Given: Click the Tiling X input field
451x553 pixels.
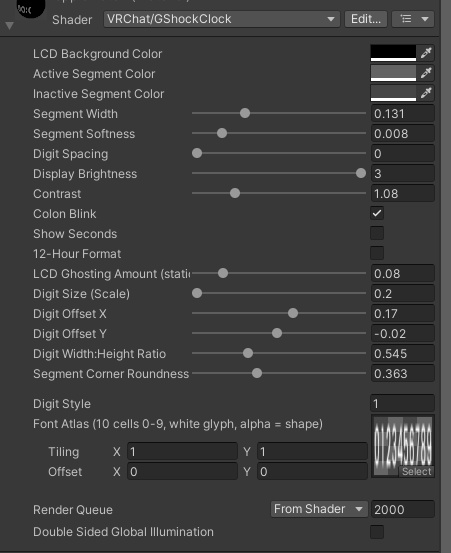Looking at the screenshot, I should tap(182, 451).
